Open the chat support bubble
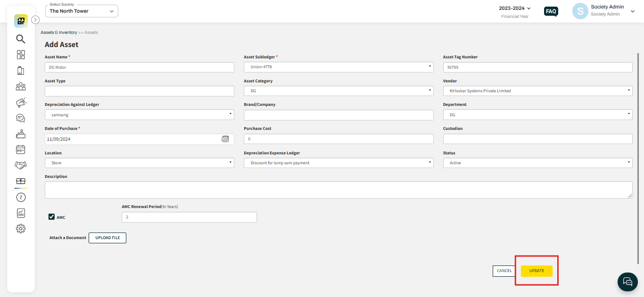Screen dimensions: 644x297 [x=627, y=281]
